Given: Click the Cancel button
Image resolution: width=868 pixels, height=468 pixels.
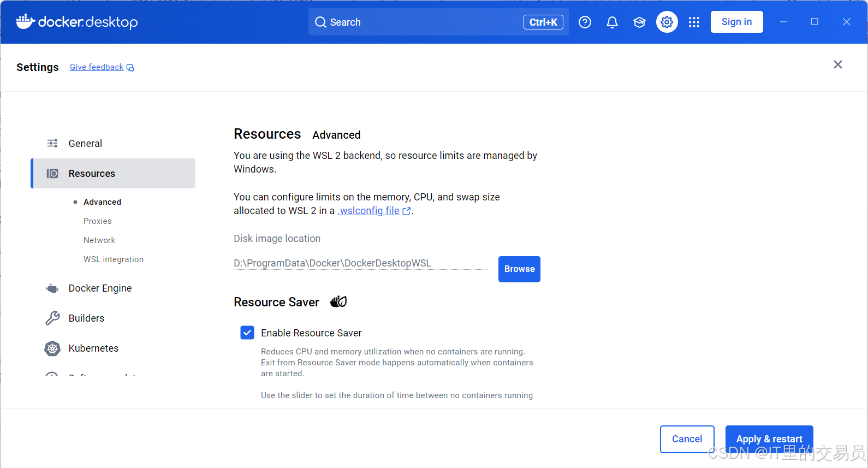Looking at the screenshot, I should pos(687,439).
